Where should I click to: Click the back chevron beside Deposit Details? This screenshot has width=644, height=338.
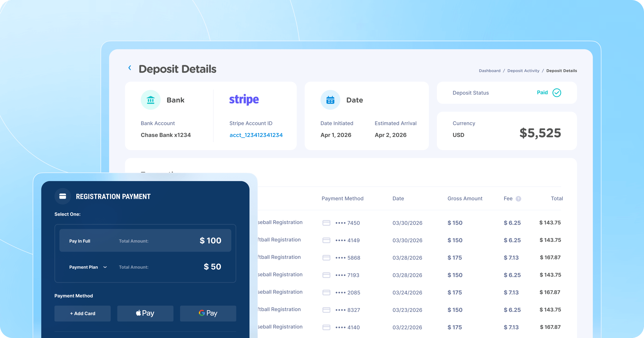[x=130, y=68]
